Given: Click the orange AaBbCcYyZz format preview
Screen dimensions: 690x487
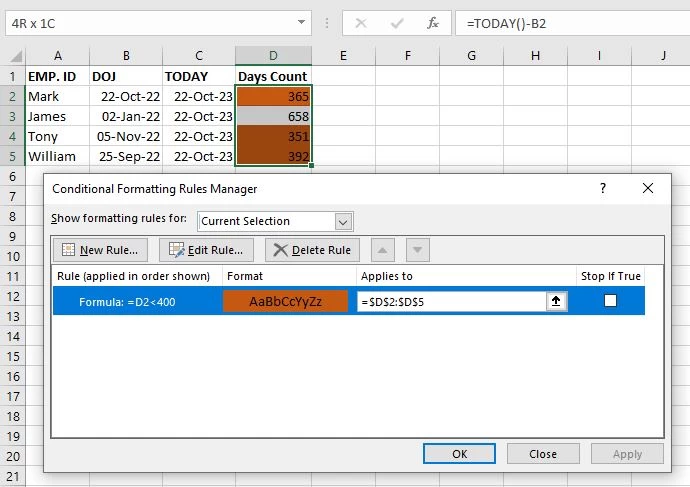Looking at the screenshot, I should [286, 301].
